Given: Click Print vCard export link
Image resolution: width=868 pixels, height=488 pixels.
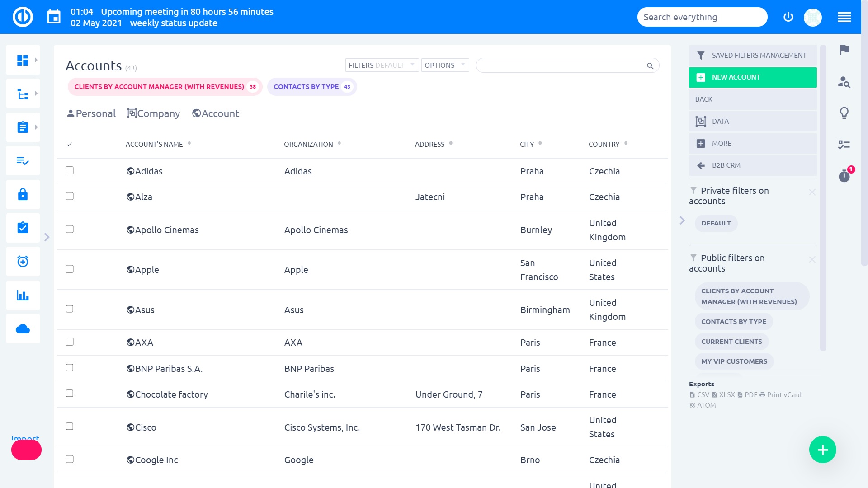Looking at the screenshot, I should click(x=780, y=394).
